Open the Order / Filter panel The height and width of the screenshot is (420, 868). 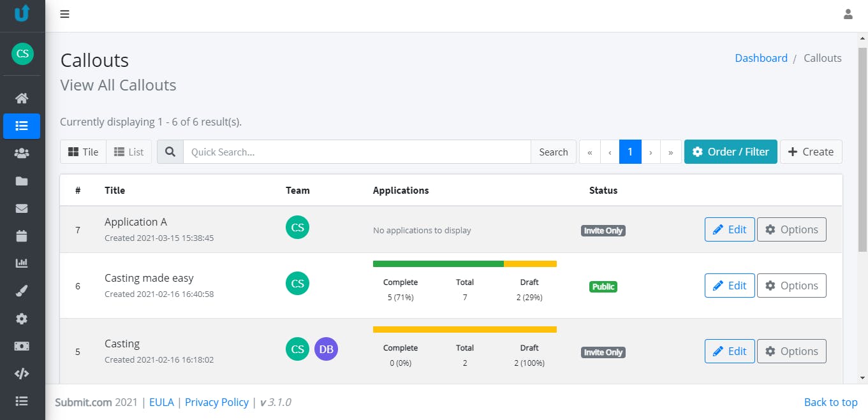(x=731, y=152)
